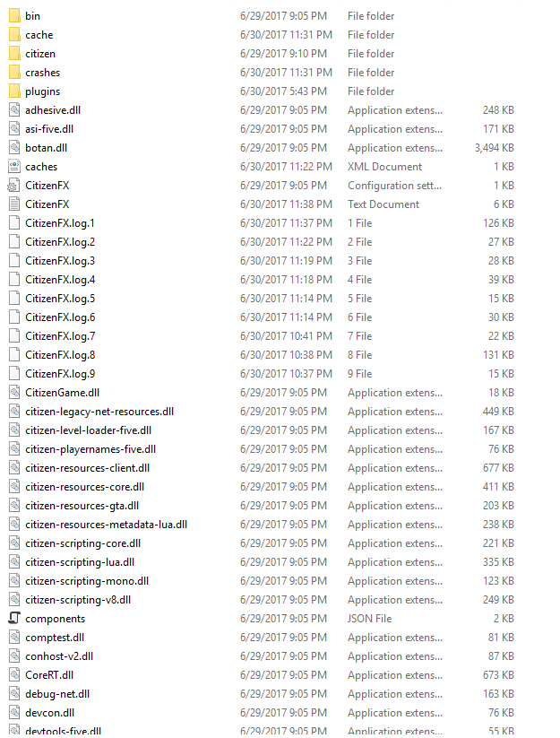Select the bin folder icon

point(14,15)
